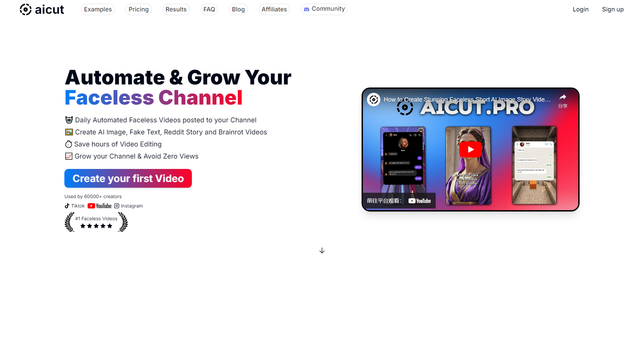Click the Results navigation tab
644x362 pixels.
pos(175,9)
